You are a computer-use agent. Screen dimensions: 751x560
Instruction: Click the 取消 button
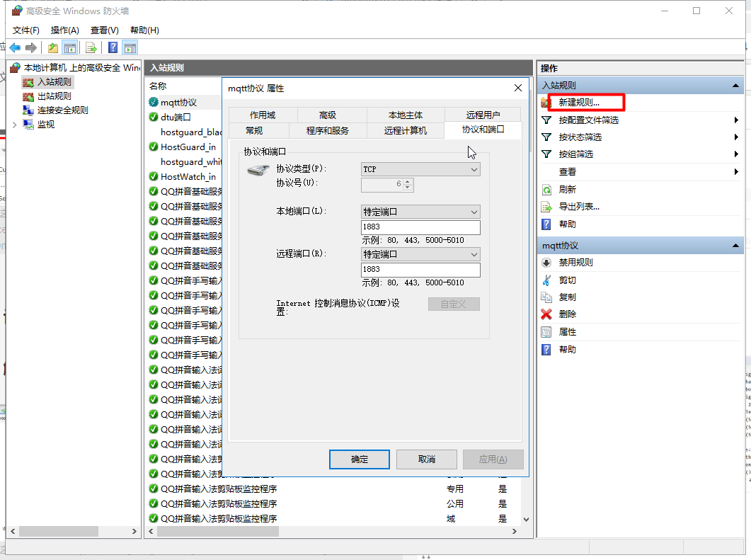426,459
